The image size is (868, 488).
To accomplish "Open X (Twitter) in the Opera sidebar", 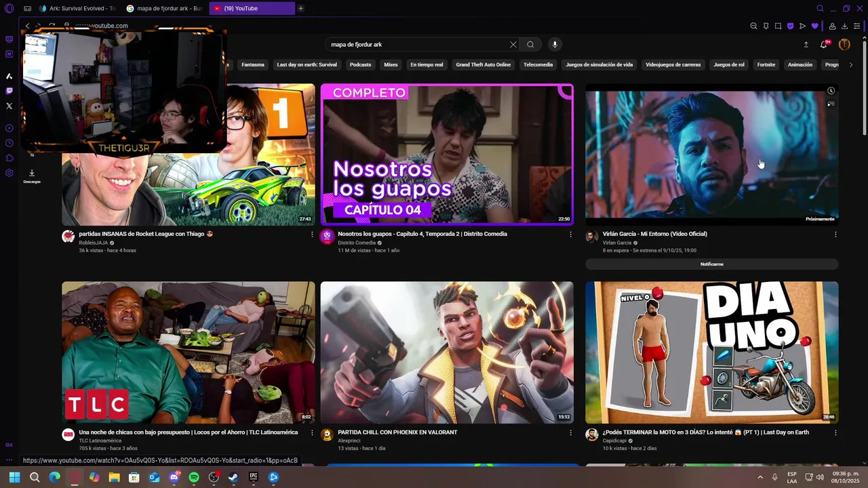I will [x=9, y=106].
